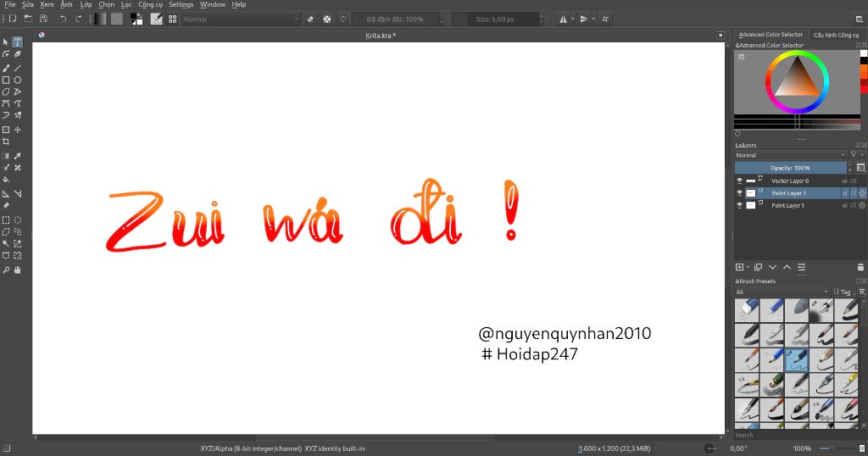Select the Pan hand tool
This screenshot has width=868, height=456.
point(18,270)
